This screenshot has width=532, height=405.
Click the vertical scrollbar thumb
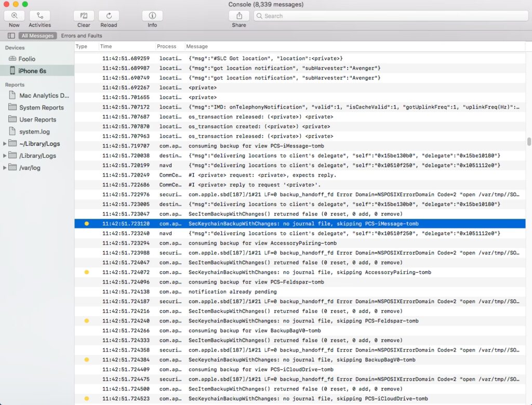(529, 142)
